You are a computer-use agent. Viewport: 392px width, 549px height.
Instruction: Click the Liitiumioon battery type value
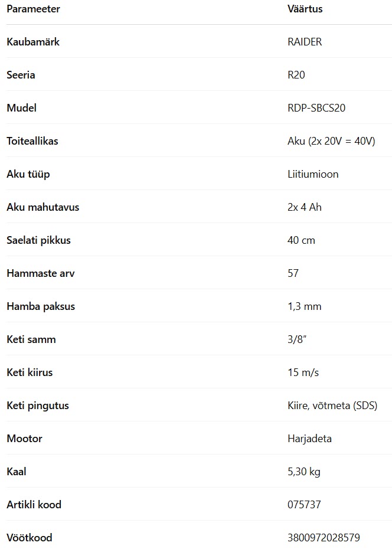[313, 174]
